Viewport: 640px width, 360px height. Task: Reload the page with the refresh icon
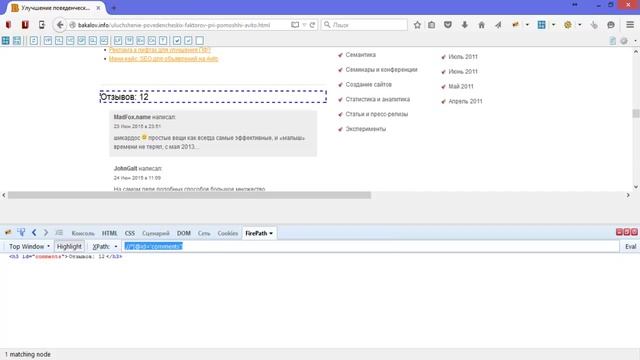point(312,25)
